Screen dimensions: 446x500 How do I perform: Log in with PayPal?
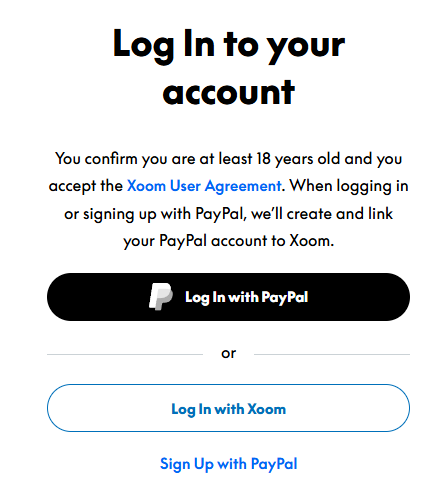tap(228, 297)
